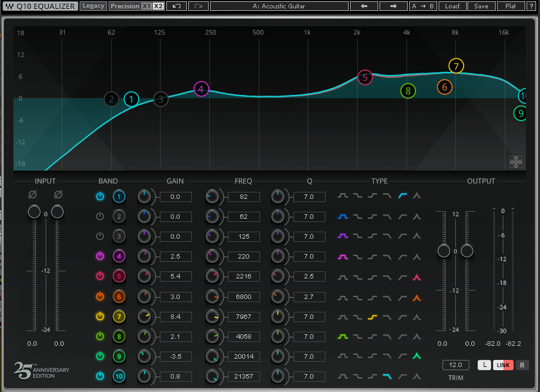Click the redo arrow button
Image resolution: width=540 pixels, height=392 pixels.
tap(198, 6)
